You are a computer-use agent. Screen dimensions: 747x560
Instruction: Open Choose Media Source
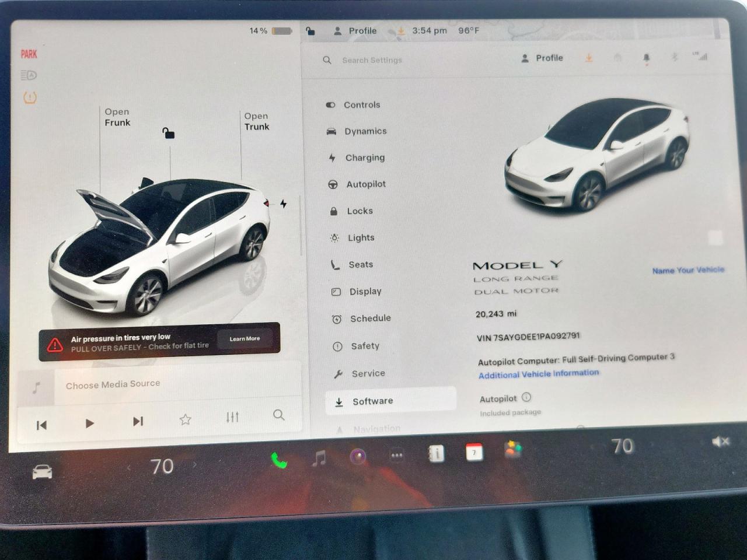click(x=113, y=384)
